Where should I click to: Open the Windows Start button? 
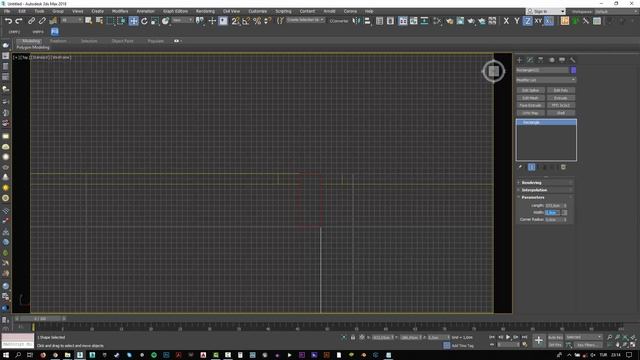pos(6,355)
